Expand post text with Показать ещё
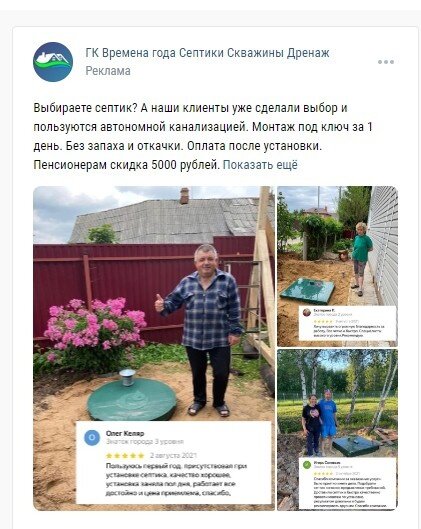This screenshot has height=529, width=421. [260, 165]
